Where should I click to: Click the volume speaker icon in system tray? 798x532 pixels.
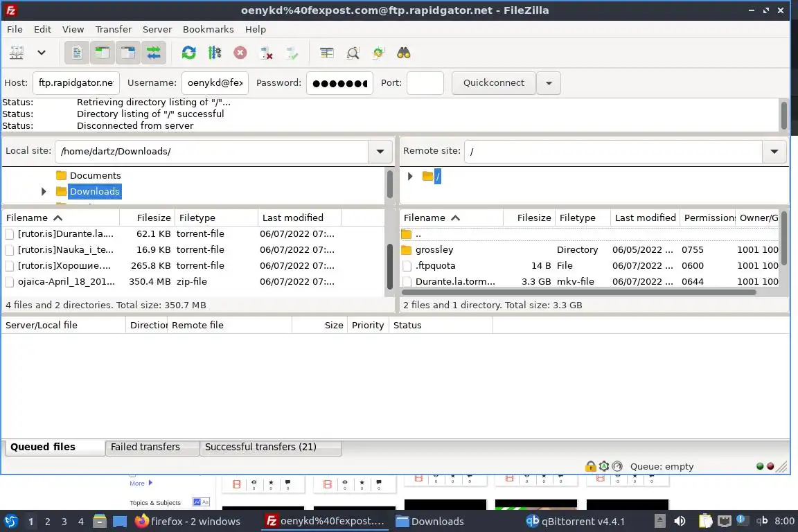680,521
